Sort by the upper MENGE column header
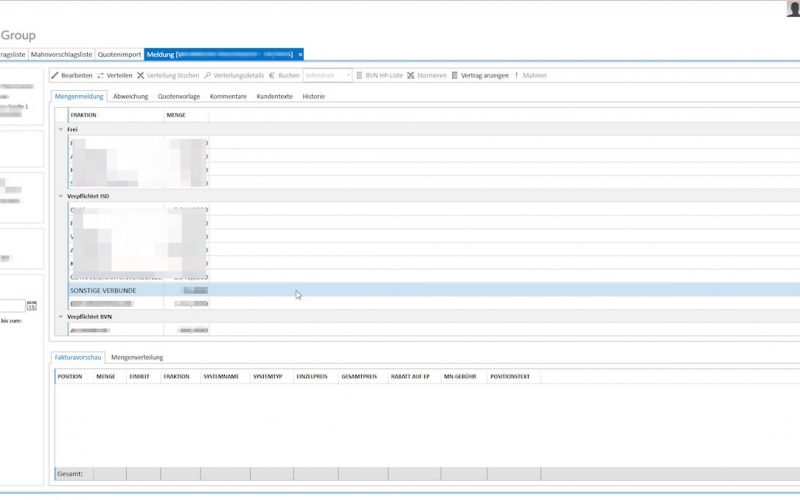The image size is (800, 500). [186, 115]
